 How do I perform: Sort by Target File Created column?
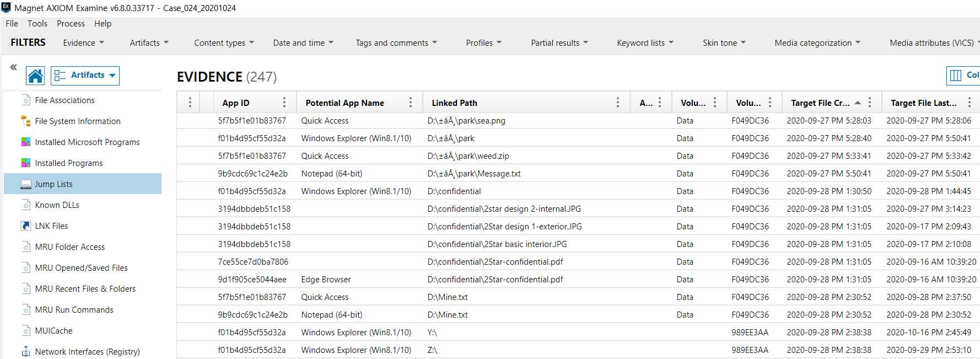coord(820,103)
